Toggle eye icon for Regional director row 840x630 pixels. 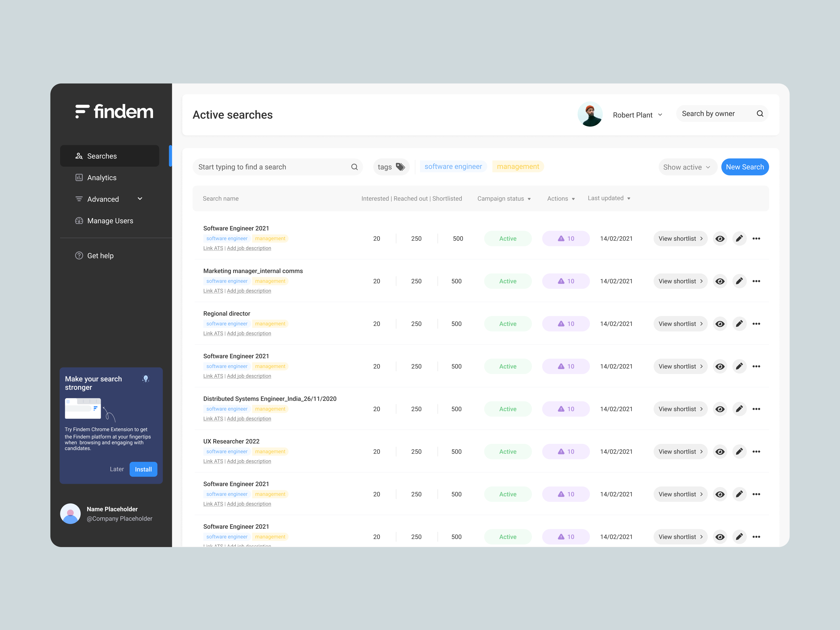(x=720, y=324)
